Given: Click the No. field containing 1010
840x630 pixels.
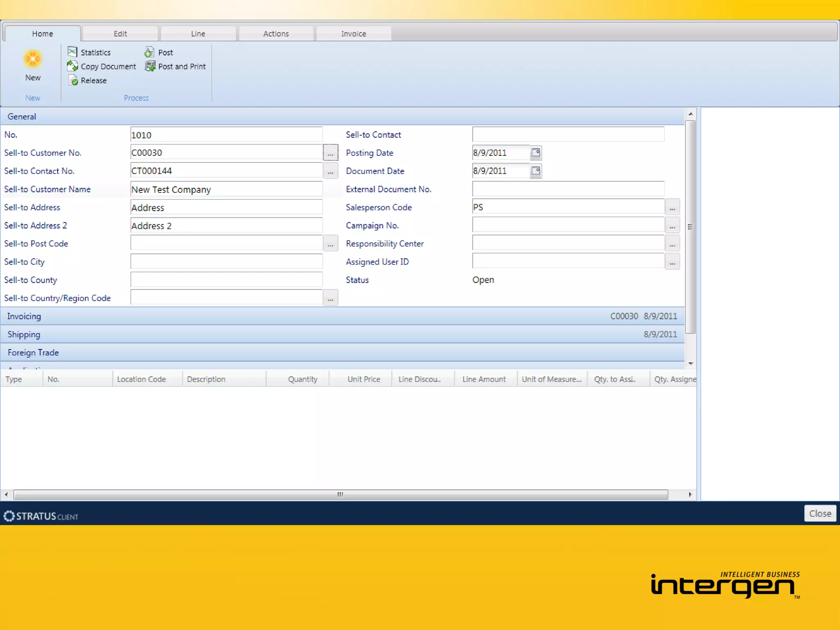Looking at the screenshot, I should pyautogui.click(x=226, y=135).
